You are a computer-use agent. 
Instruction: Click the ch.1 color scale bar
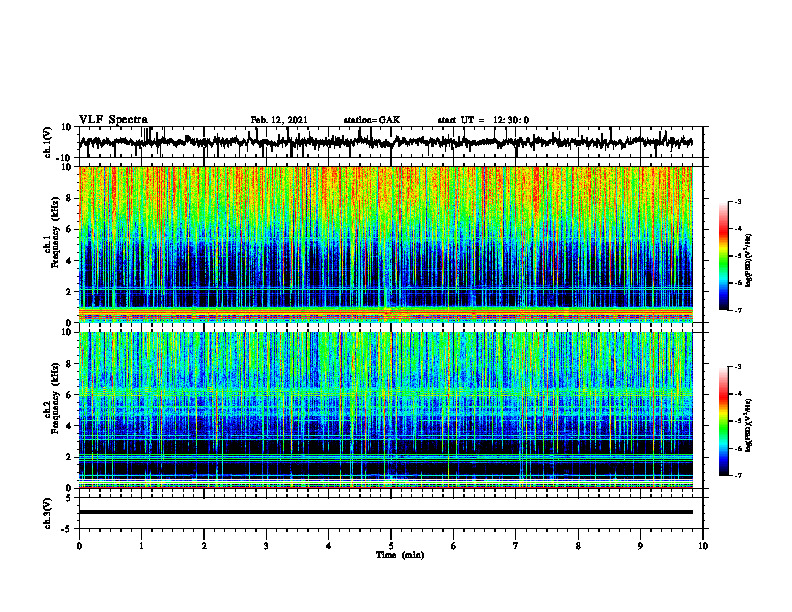point(723,256)
